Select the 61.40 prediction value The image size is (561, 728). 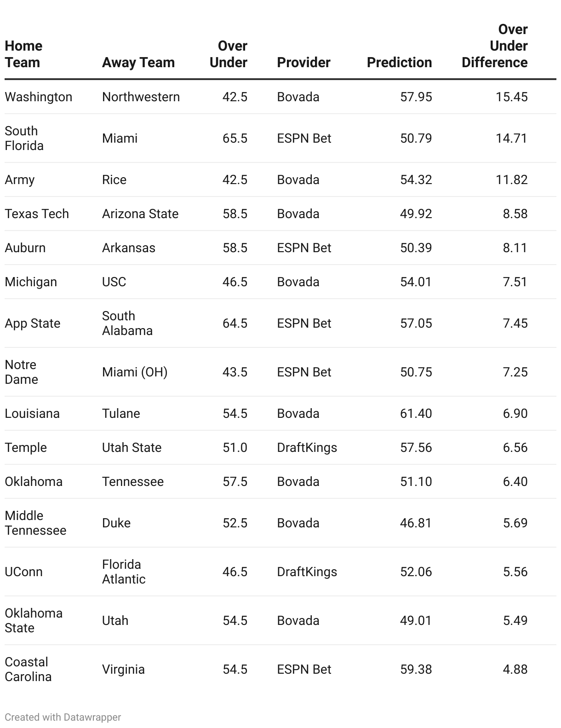tap(416, 414)
